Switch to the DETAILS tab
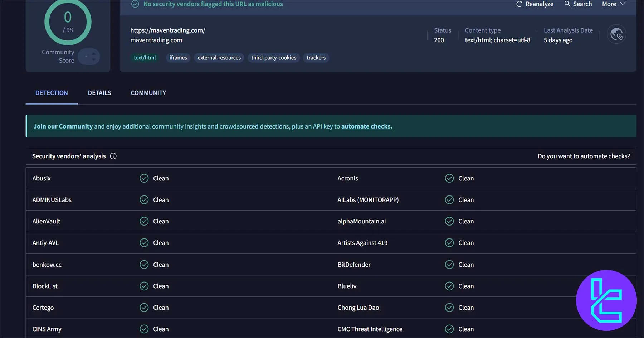644x338 pixels. tap(99, 93)
